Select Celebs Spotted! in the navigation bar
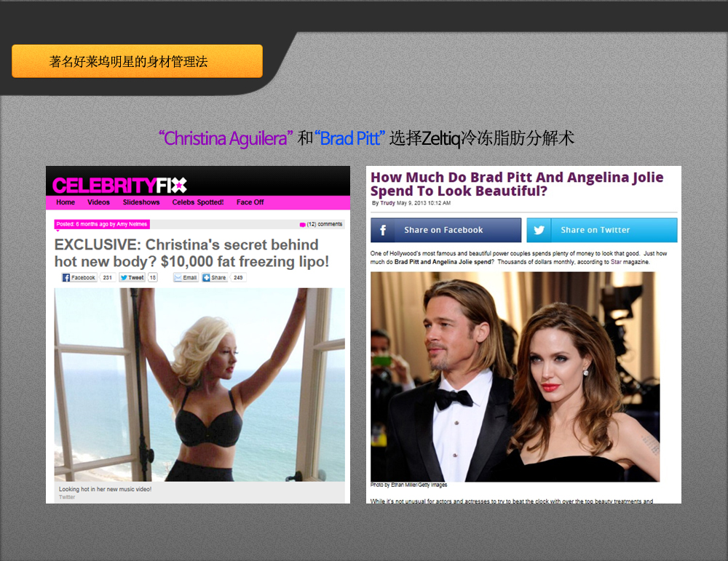The image size is (728, 561). point(198,202)
